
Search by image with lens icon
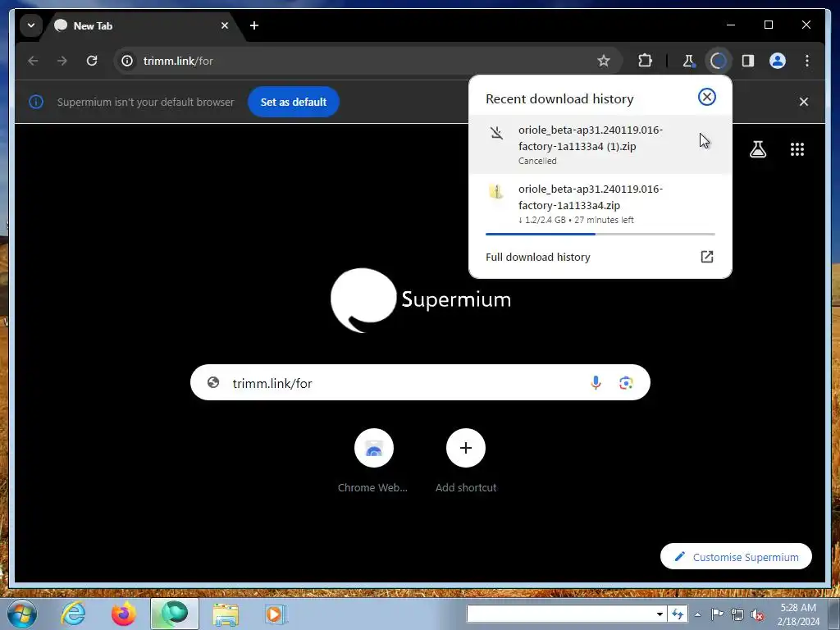coord(626,382)
